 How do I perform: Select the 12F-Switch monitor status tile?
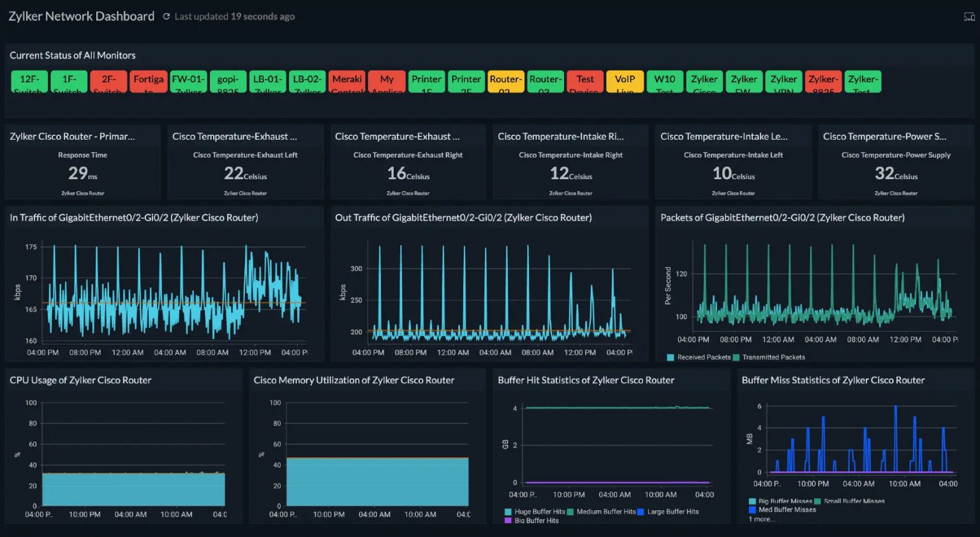[29, 81]
